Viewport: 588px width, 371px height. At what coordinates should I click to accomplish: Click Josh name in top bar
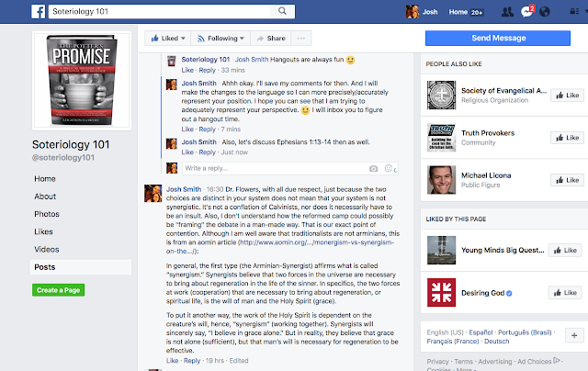[430, 12]
